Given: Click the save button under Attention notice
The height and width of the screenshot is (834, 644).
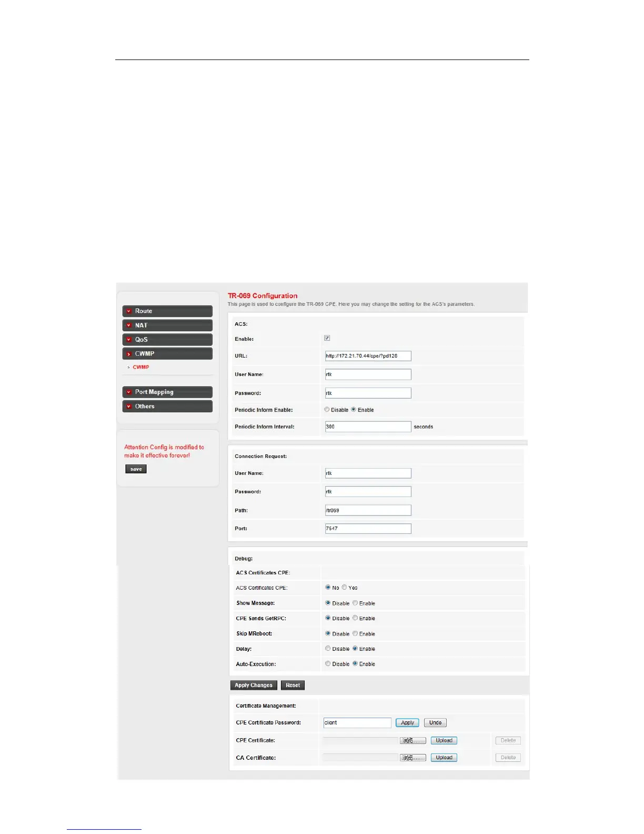Looking at the screenshot, I should click(x=136, y=469).
